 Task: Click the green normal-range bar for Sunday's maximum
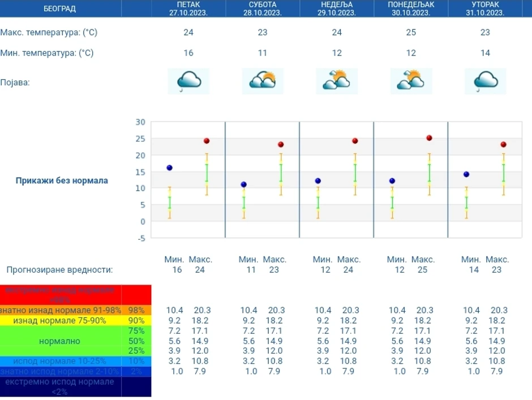pos(355,173)
